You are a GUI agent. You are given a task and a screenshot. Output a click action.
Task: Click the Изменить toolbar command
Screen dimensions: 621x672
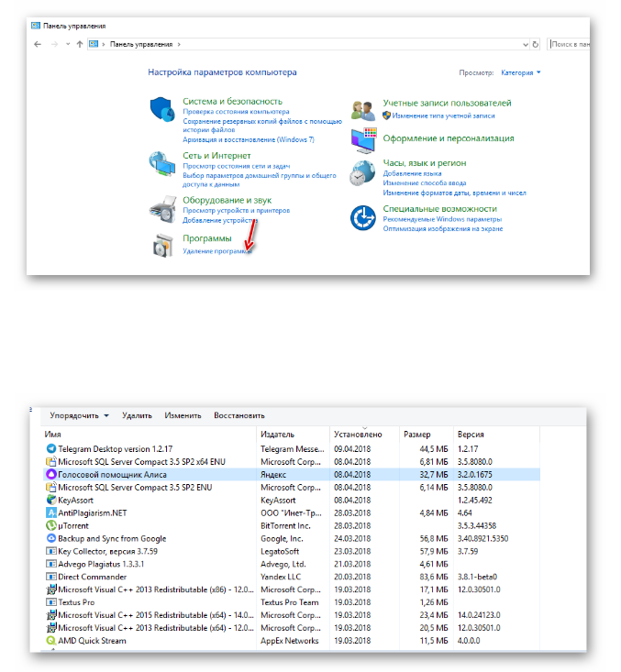point(183,415)
